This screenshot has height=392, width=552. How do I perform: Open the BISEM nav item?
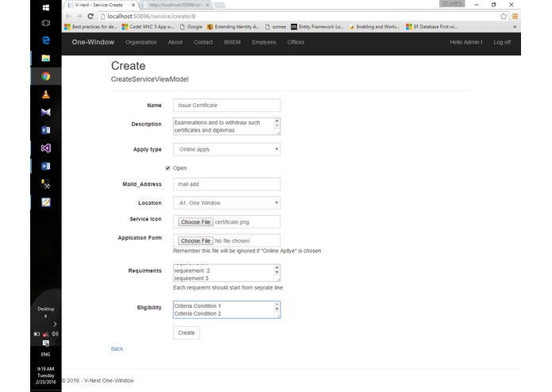point(233,42)
